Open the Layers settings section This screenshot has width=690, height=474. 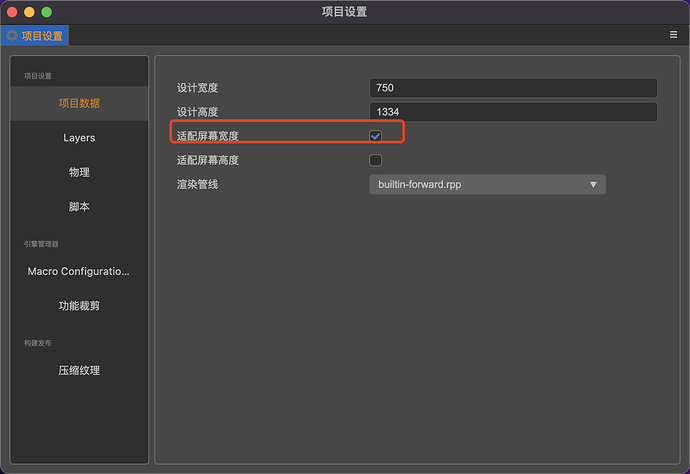click(79, 138)
